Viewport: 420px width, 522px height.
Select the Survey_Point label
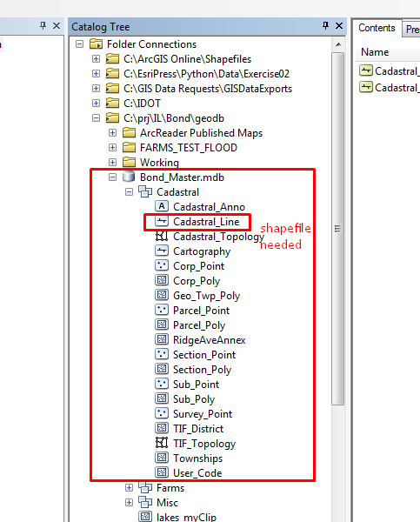click(x=203, y=414)
